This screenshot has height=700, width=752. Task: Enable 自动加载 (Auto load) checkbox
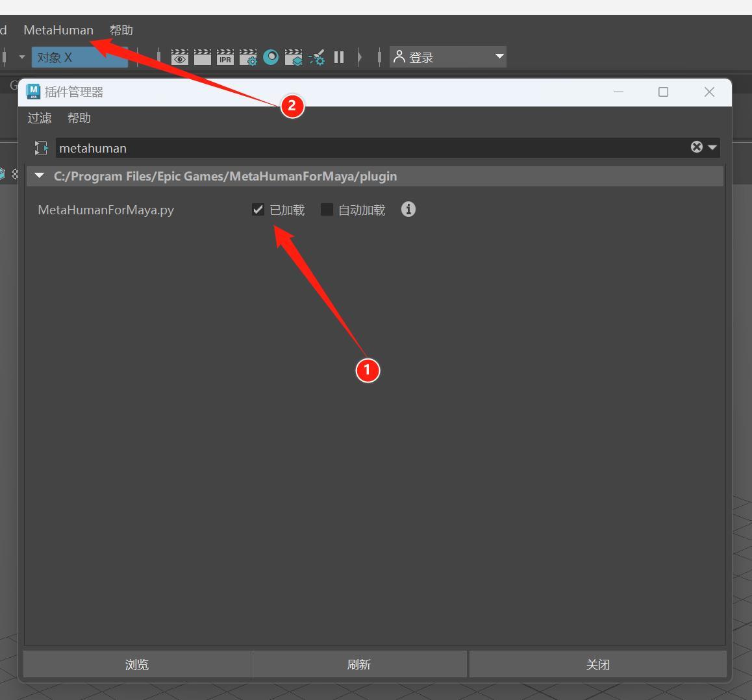tap(327, 209)
